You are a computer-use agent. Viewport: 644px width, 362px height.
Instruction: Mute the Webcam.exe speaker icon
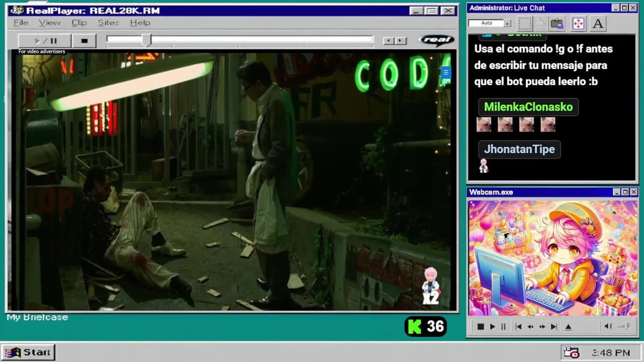[x=608, y=326]
